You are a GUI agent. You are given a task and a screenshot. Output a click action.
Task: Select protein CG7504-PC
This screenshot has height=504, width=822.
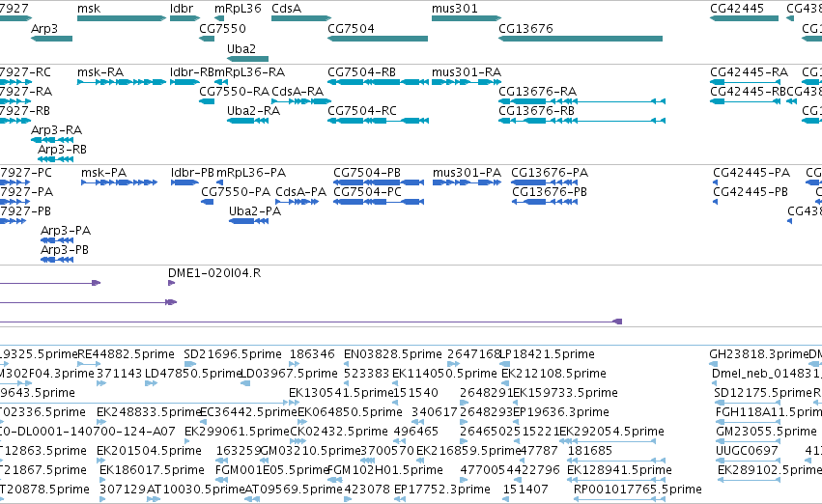click(379, 202)
